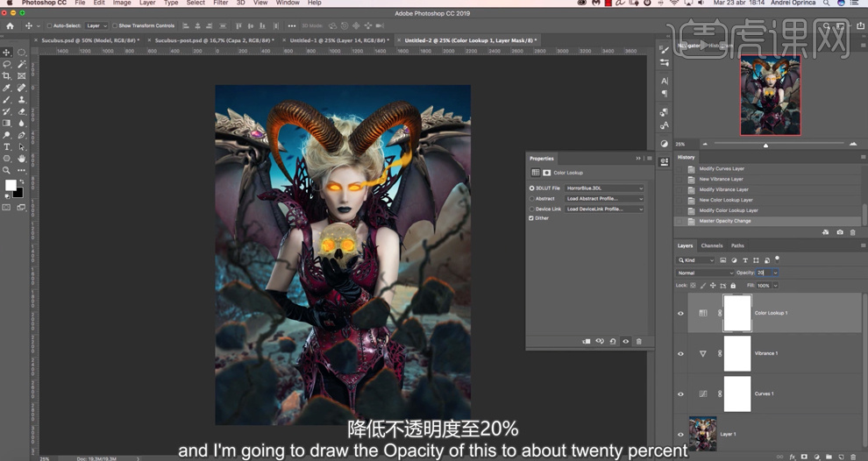Open the Filter menu
The width and height of the screenshot is (868, 461).
coord(221,4)
